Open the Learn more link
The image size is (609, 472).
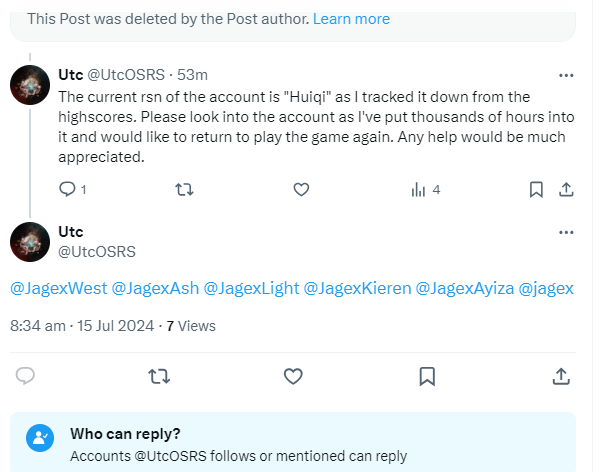pos(351,19)
